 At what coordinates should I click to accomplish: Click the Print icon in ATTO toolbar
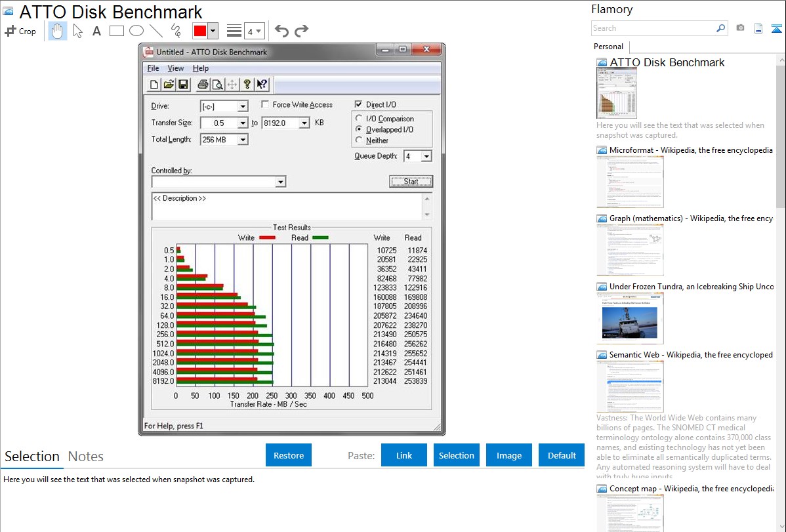point(203,84)
